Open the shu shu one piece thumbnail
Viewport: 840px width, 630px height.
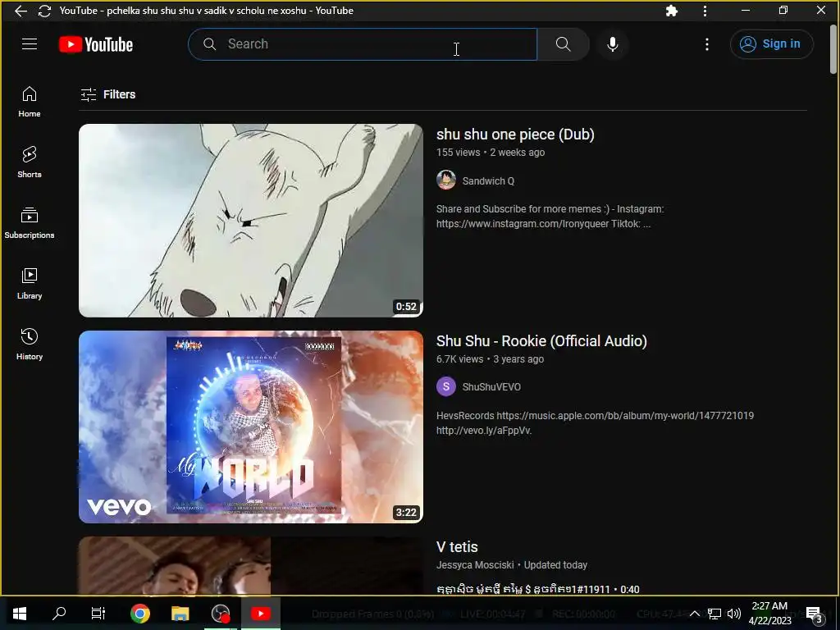click(x=251, y=220)
